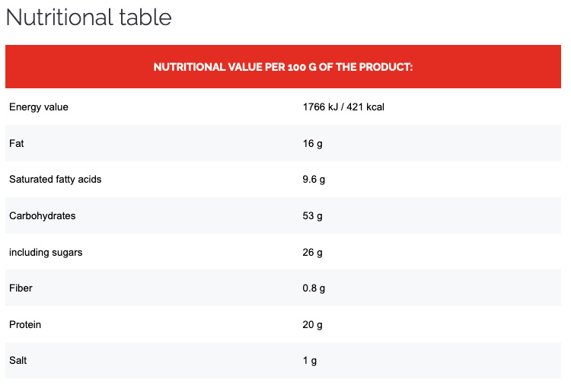Select the 'Saturated fatty acids' label
This screenshot has width=571, height=392.
click(x=55, y=180)
